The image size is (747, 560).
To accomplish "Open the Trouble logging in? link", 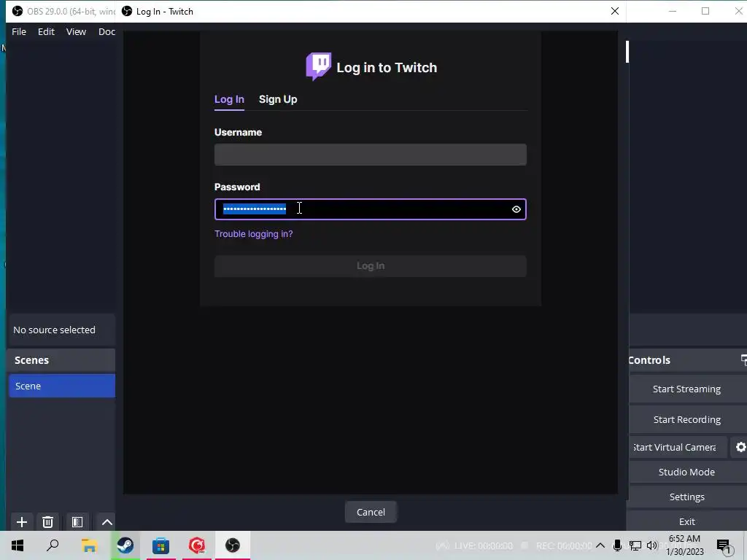I will [x=253, y=234].
